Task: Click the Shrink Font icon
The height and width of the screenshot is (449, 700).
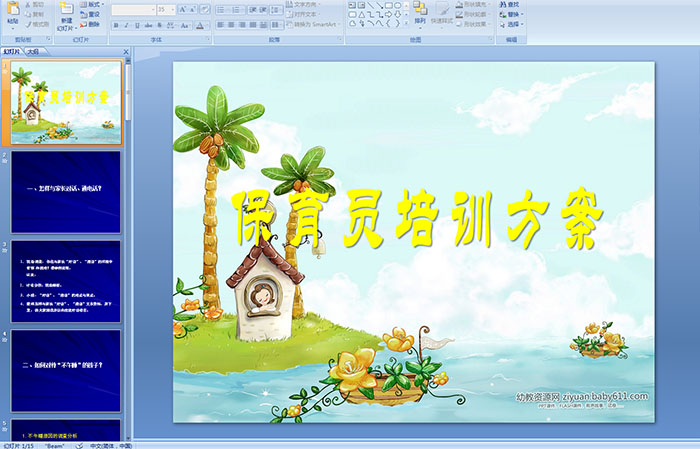Action: point(193,9)
